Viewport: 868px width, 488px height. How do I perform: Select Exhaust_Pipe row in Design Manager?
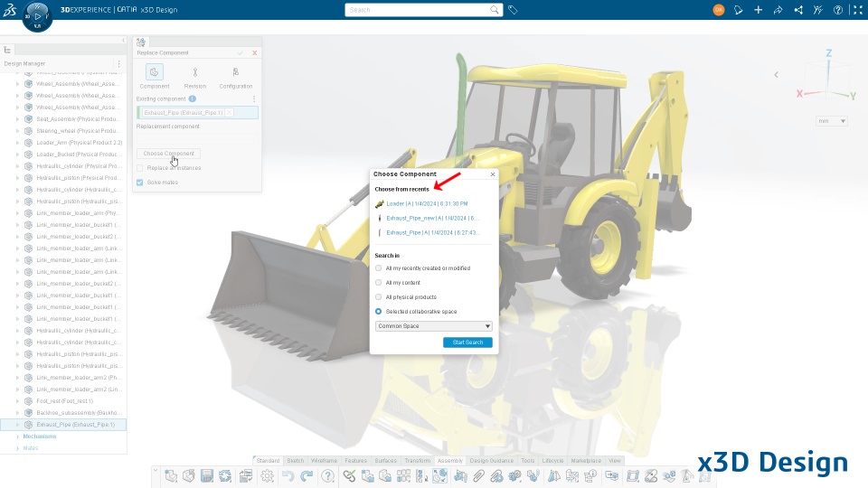(63, 425)
